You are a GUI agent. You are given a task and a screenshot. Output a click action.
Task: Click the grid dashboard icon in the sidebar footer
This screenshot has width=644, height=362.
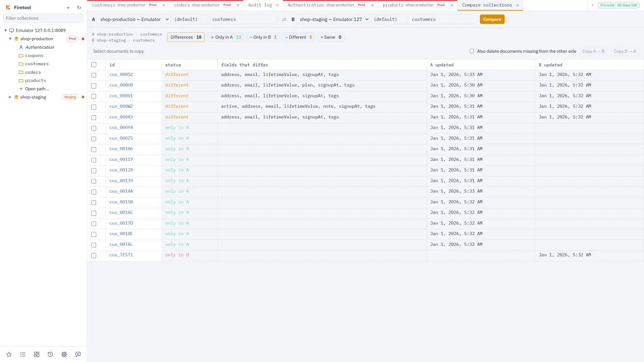pos(37,354)
